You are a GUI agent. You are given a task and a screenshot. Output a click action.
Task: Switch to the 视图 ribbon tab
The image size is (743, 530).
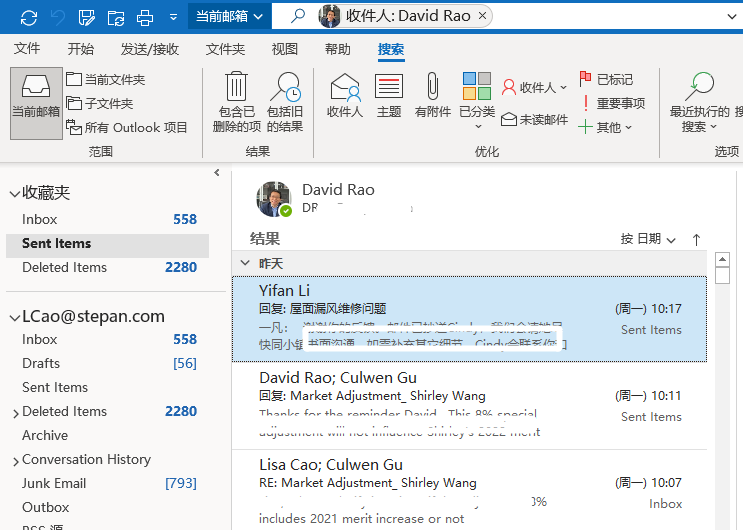click(285, 49)
